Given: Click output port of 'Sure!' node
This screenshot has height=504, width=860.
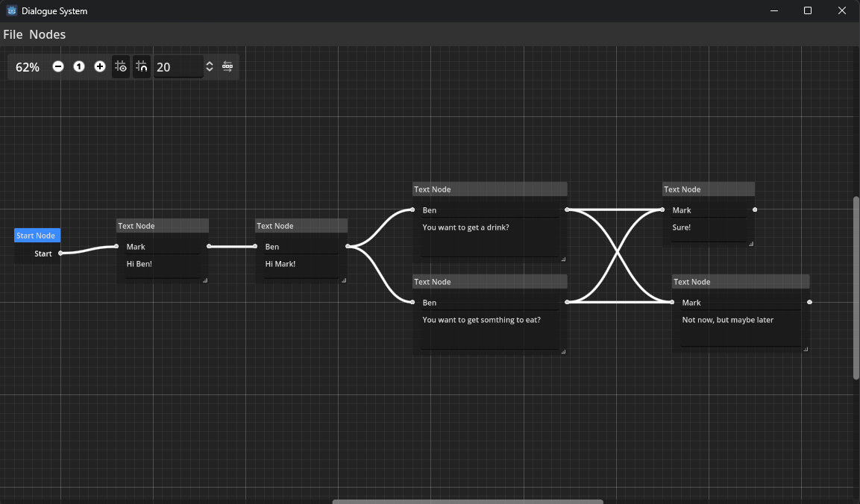Looking at the screenshot, I should click(x=755, y=210).
